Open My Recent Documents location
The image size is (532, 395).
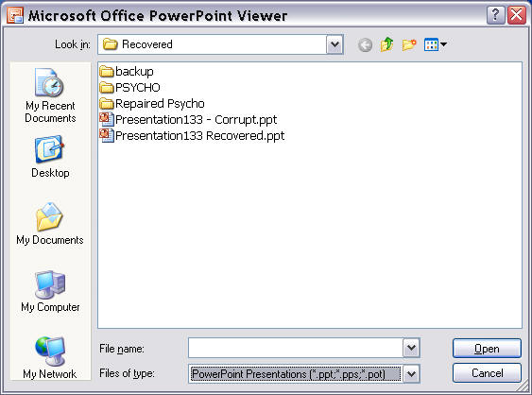(x=50, y=95)
